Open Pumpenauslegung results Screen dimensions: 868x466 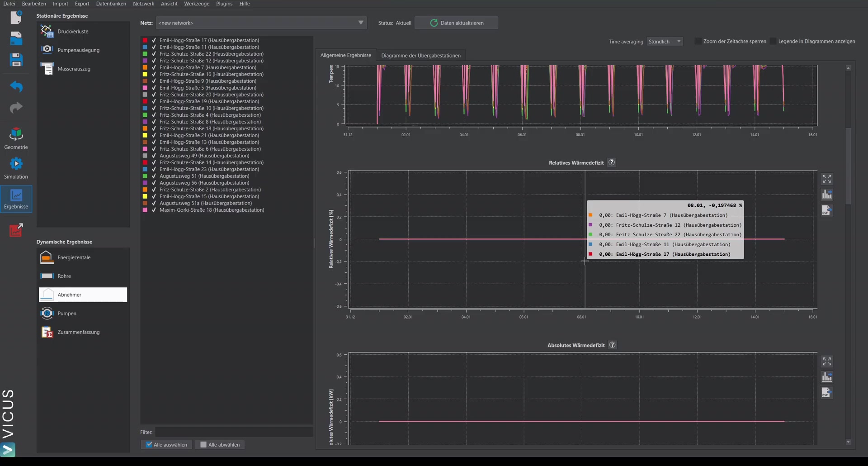coord(83,50)
